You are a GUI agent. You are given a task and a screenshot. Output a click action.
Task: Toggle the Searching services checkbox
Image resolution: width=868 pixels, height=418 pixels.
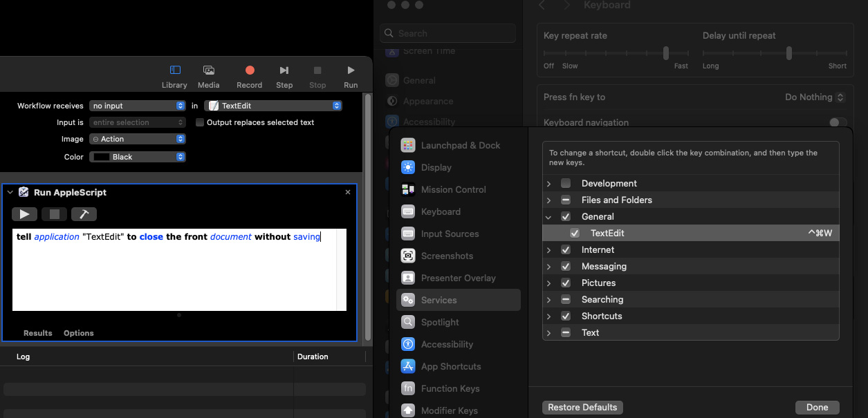(566, 299)
